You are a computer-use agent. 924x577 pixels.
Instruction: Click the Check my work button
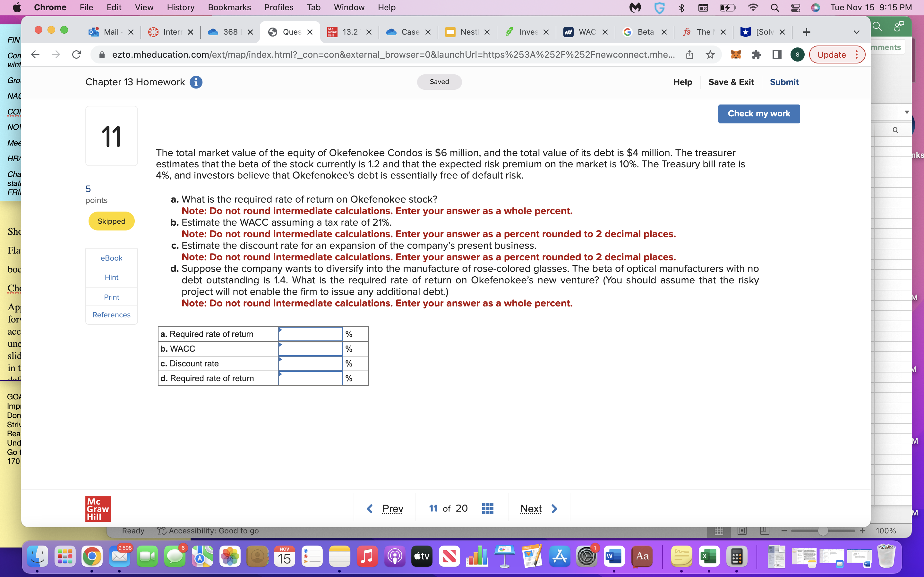click(x=758, y=113)
